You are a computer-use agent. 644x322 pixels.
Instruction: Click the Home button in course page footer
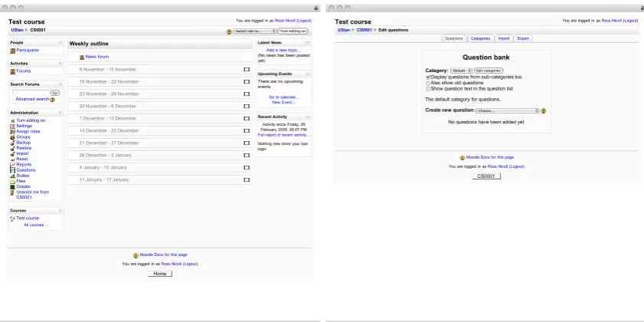160,274
